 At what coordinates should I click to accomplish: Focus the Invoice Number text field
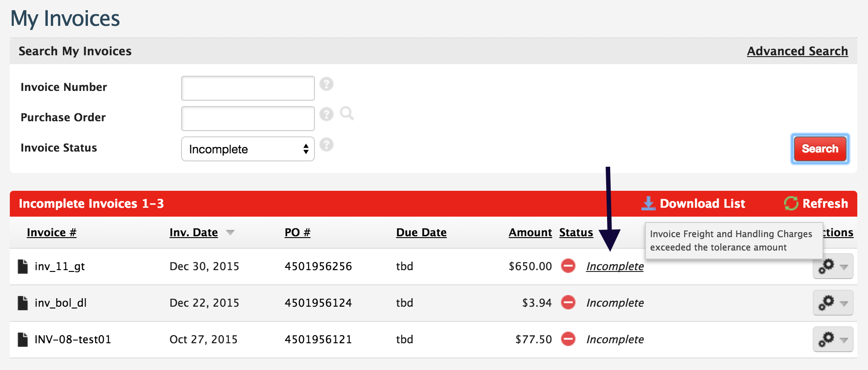coord(248,88)
